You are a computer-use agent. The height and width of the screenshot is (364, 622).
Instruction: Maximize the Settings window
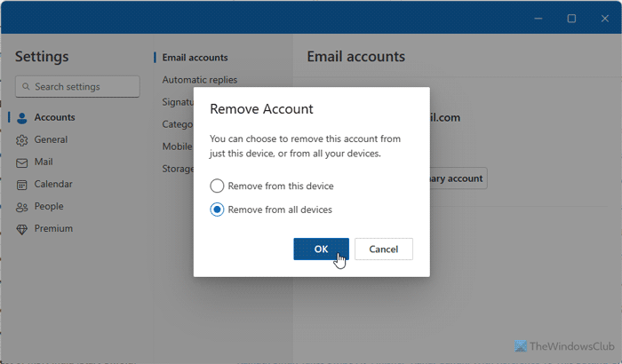point(571,18)
